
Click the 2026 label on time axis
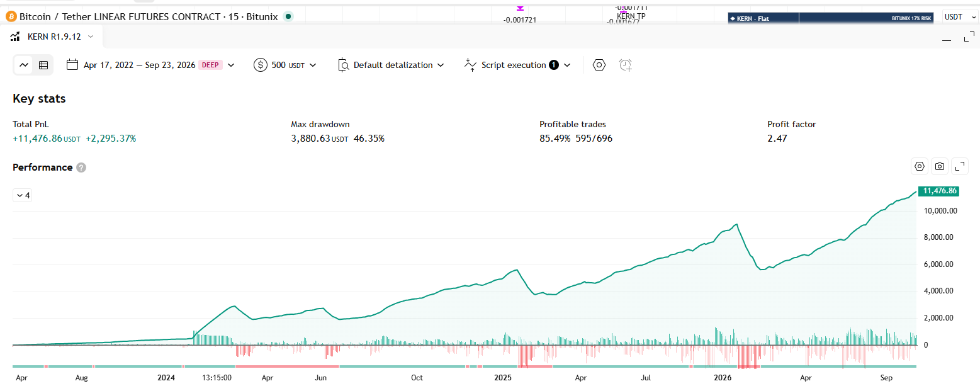723,378
